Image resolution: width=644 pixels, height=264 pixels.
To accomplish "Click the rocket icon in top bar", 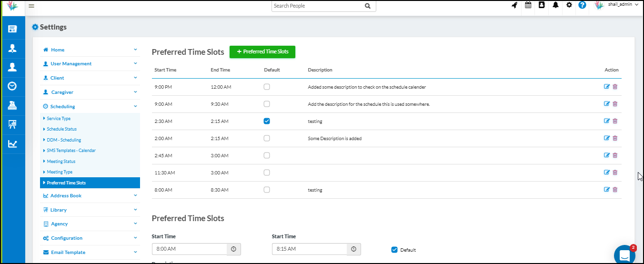I will (x=514, y=5).
